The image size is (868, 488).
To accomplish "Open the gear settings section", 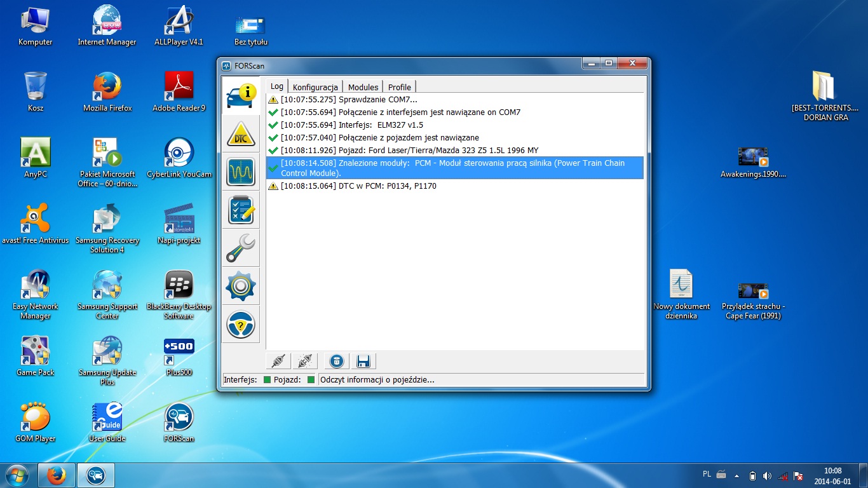I will (241, 287).
